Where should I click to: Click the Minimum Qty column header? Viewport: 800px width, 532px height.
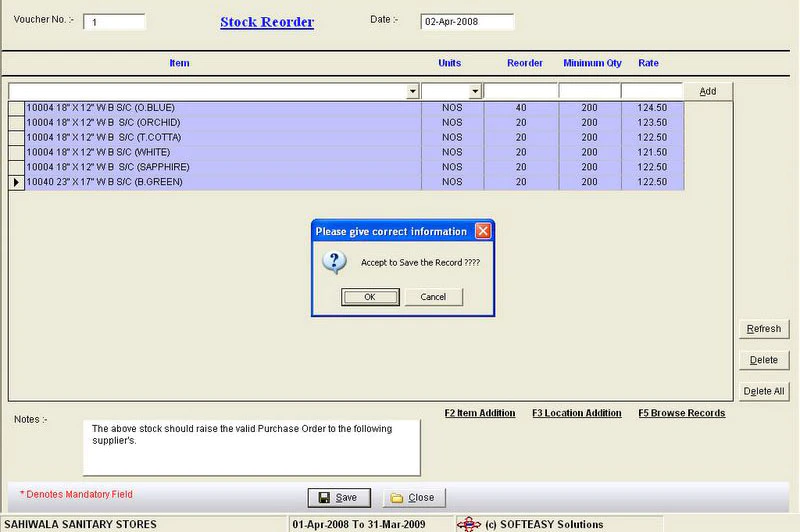coord(592,63)
